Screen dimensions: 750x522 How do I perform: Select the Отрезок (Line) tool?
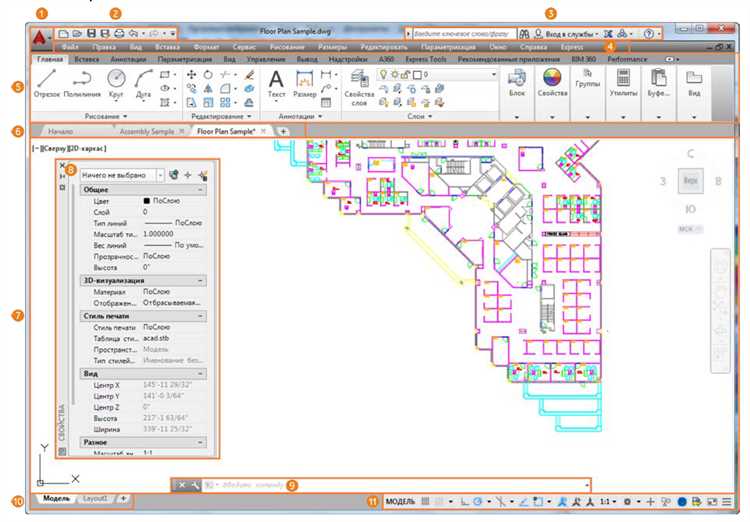47,84
